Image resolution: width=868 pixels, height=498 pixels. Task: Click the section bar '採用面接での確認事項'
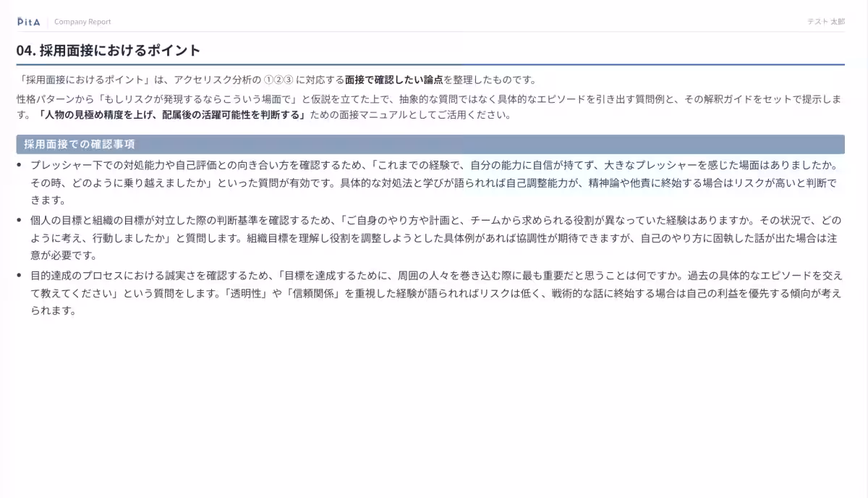click(x=430, y=144)
